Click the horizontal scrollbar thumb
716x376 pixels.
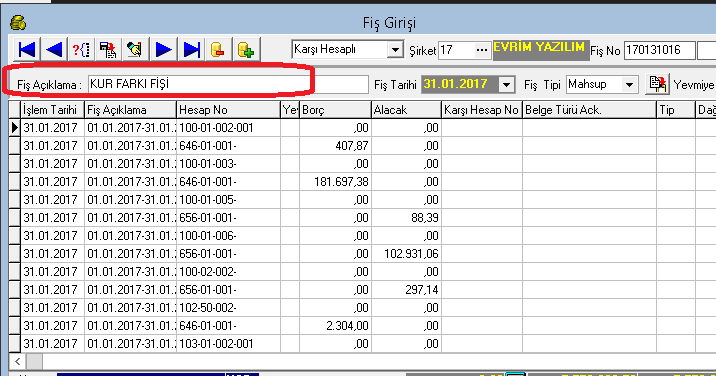tap(34, 362)
